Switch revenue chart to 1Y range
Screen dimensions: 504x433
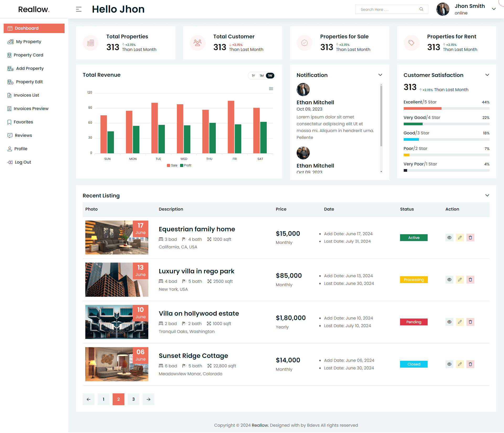(x=253, y=76)
